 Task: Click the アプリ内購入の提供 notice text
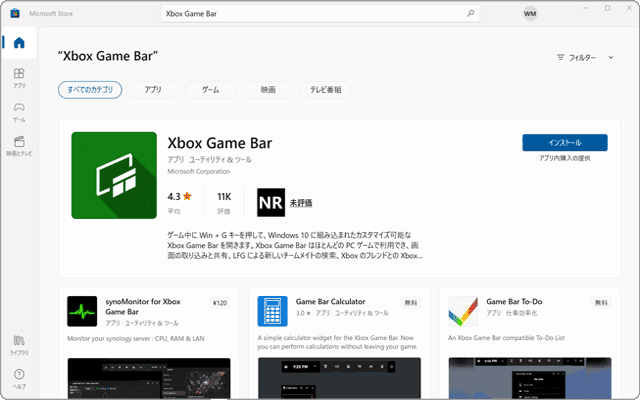coord(565,158)
